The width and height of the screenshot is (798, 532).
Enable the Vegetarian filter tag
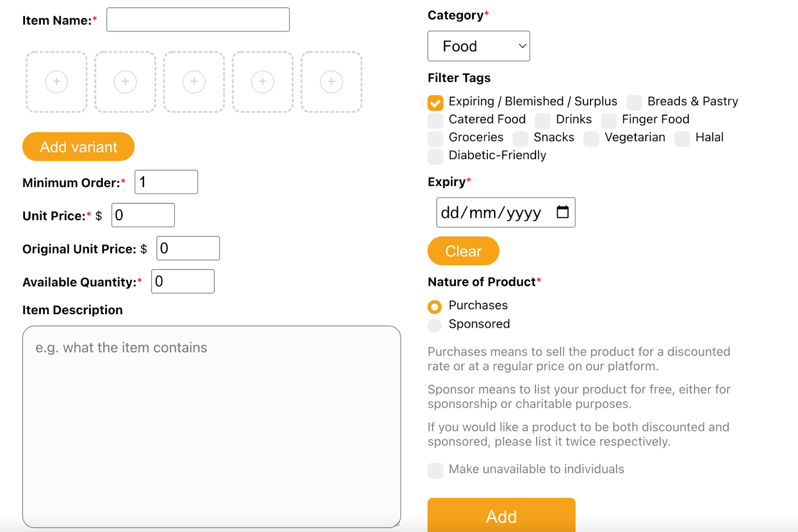tap(591, 139)
